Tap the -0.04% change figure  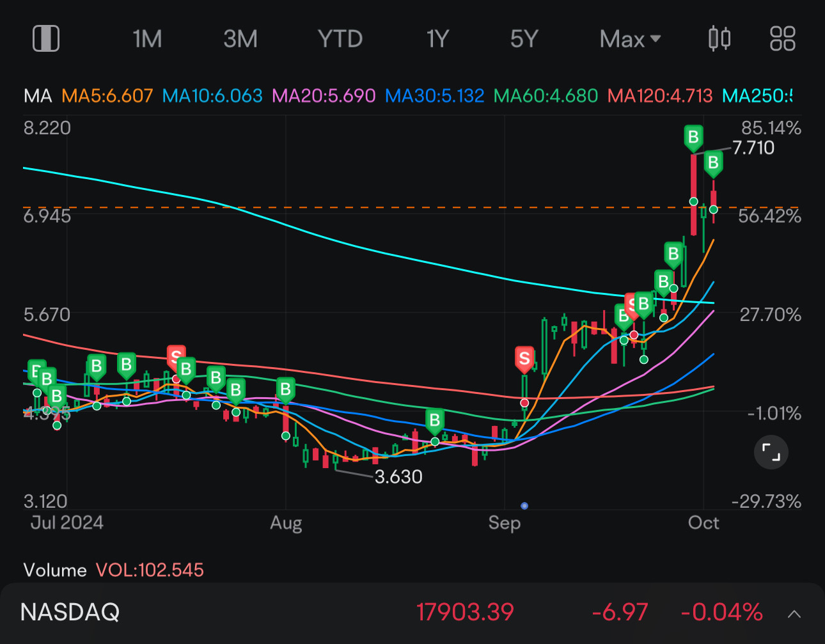[x=721, y=612]
